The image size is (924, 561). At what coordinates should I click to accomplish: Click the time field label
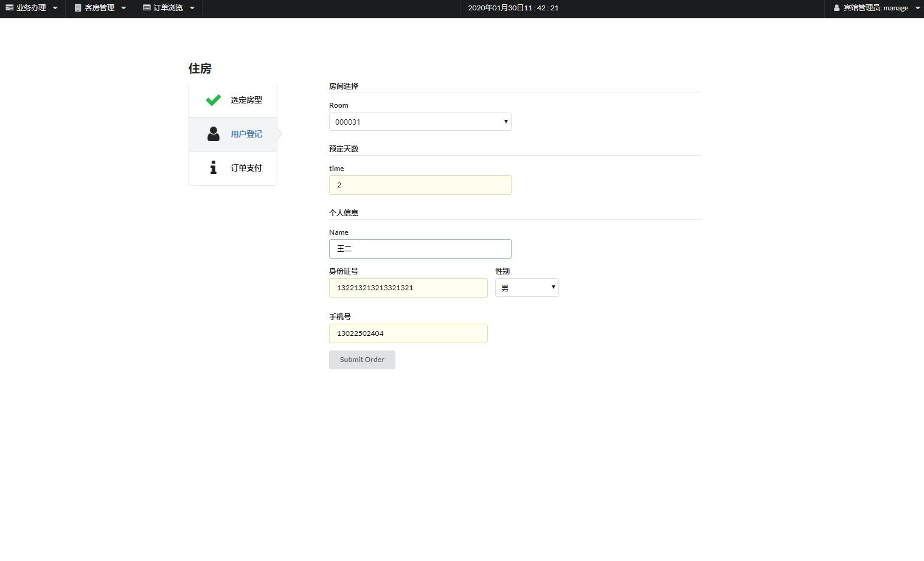[x=336, y=169]
